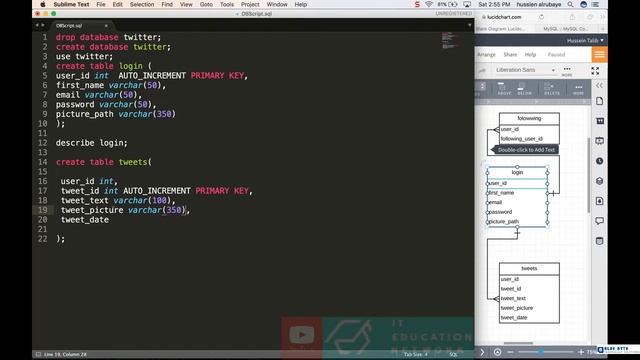This screenshot has height=360, width=640.
Task: Open the More options in the gray table toolbar
Action: 578,89
